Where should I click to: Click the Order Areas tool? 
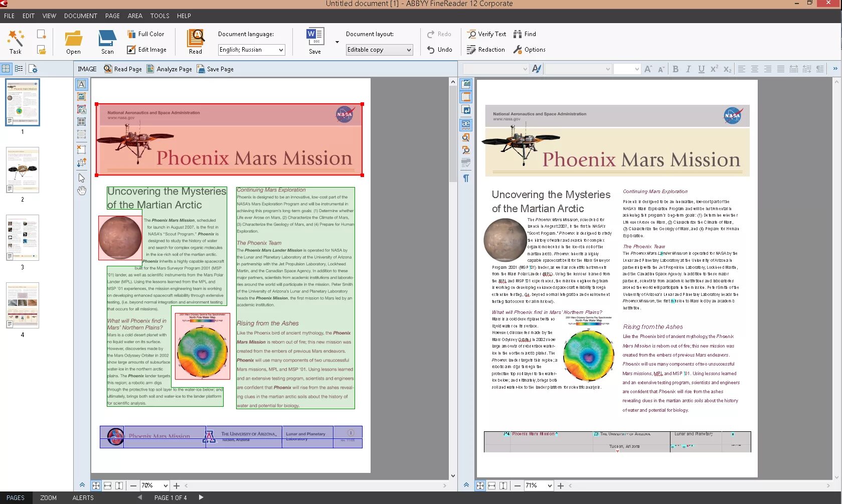point(81,162)
